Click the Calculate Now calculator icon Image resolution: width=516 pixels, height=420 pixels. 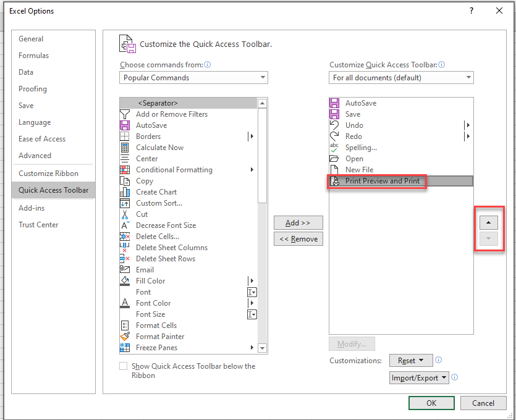(x=125, y=148)
